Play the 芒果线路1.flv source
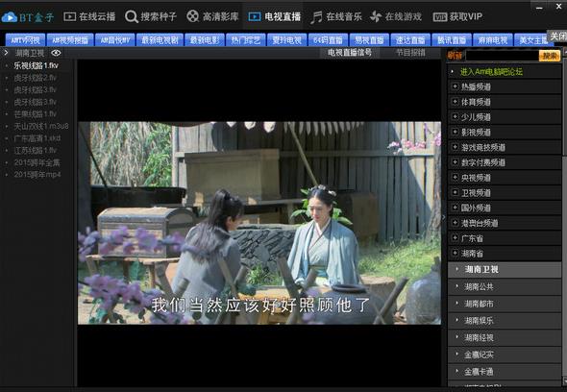The height and width of the screenshot is (392, 567). pyautogui.click(x=35, y=114)
